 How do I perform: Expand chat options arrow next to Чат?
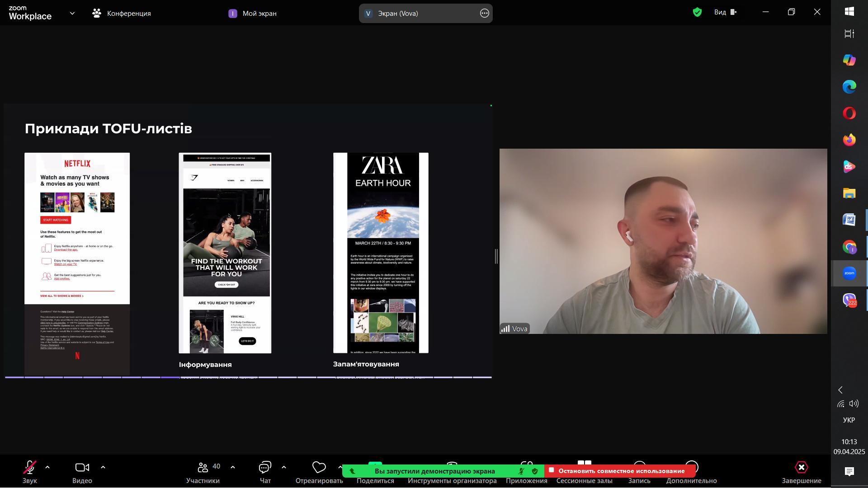pos(284,467)
